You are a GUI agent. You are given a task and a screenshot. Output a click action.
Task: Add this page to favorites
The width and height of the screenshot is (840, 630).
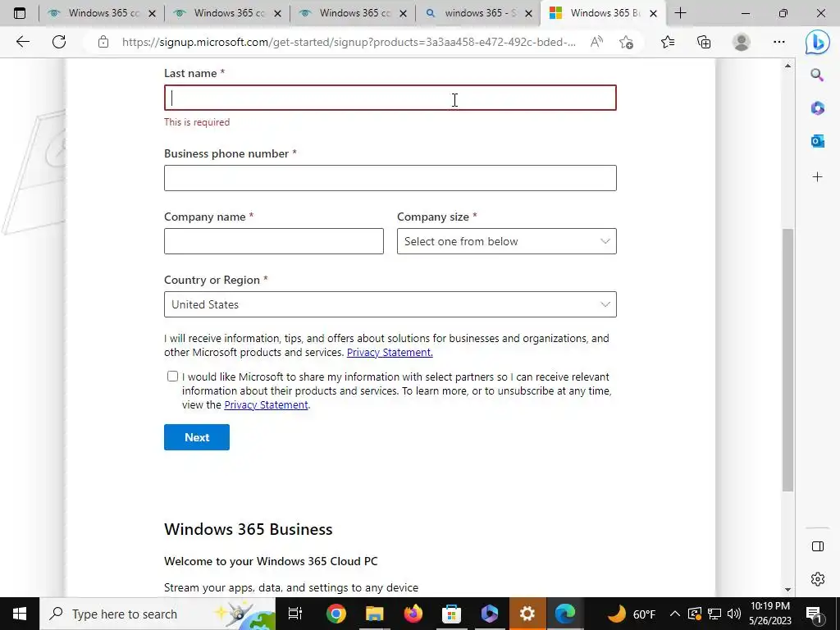tap(626, 42)
